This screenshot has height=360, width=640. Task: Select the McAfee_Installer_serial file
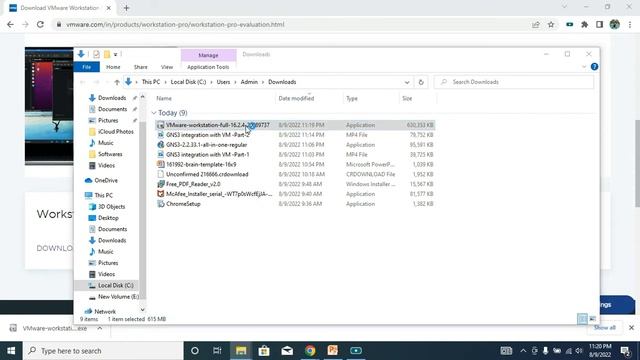click(x=296, y=194)
